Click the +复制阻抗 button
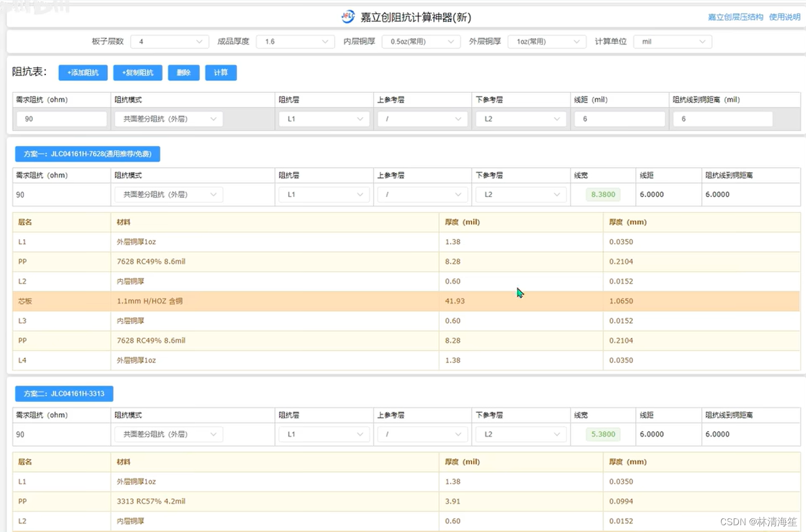 point(138,73)
